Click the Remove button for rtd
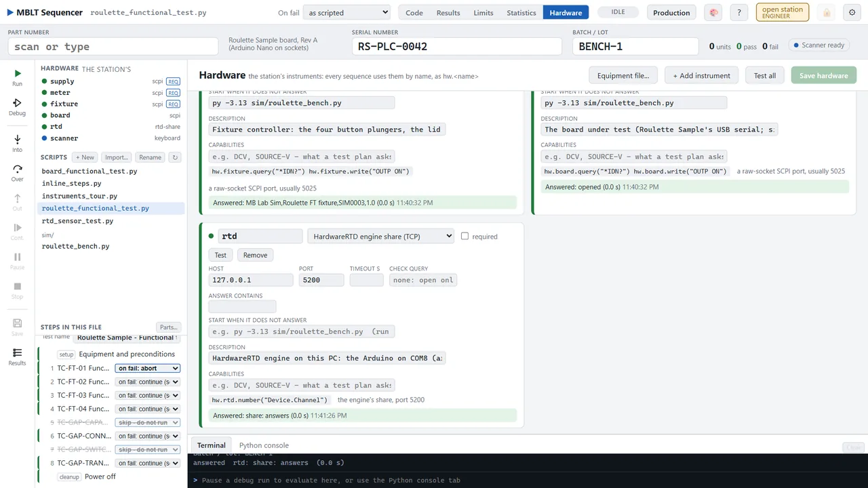 (x=255, y=255)
